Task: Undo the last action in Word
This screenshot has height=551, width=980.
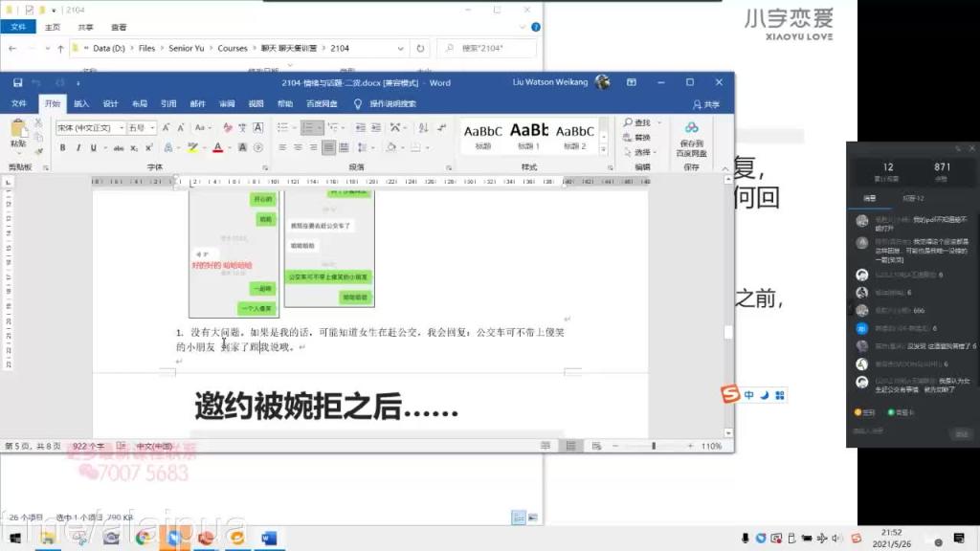Action: (36, 82)
